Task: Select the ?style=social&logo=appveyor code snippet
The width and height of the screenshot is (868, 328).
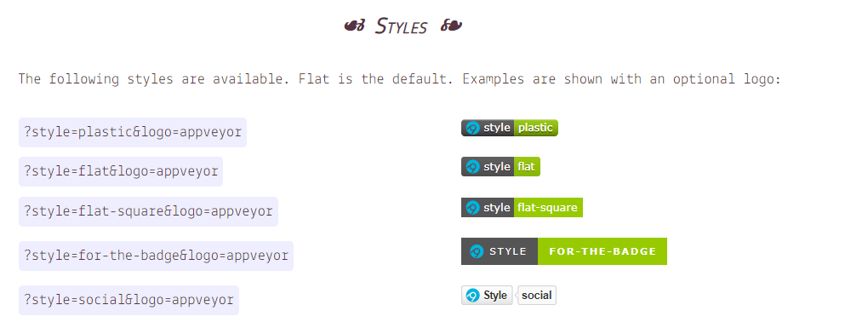Action: point(128,300)
